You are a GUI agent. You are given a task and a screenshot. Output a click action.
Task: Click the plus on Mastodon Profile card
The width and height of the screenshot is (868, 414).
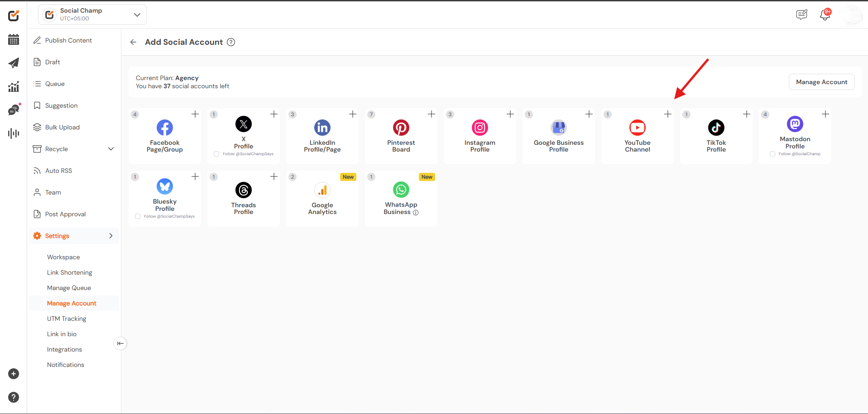coord(825,114)
